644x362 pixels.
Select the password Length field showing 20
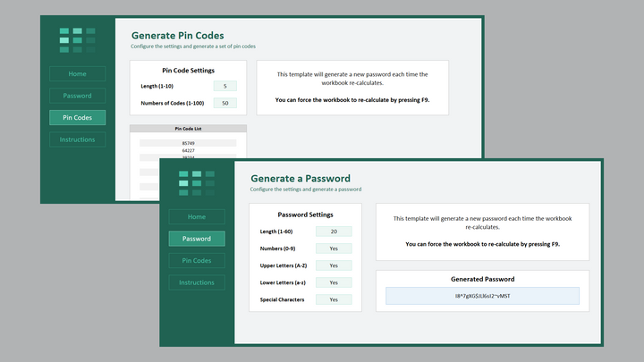coord(334,232)
